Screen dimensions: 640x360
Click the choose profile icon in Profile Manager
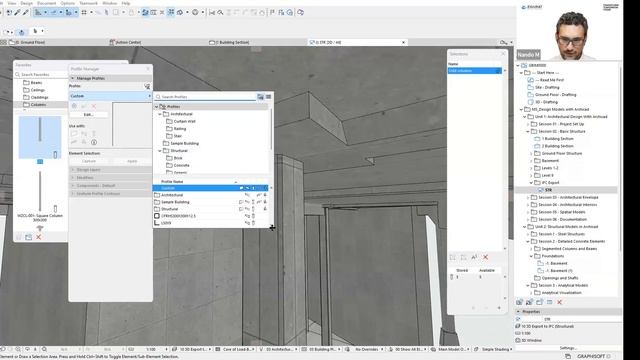click(147, 86)
